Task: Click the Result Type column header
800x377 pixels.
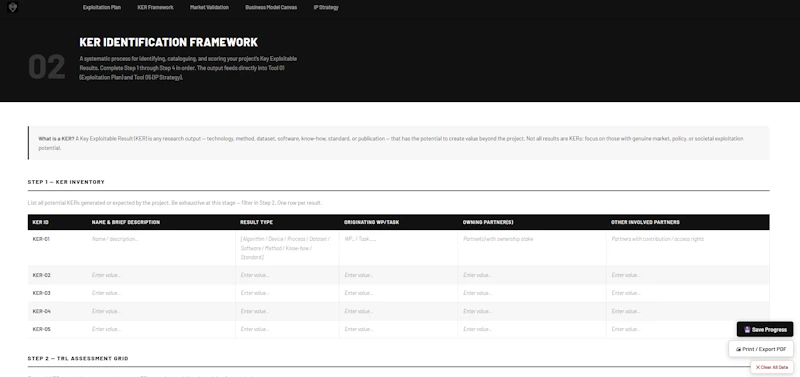Action: [257, 222]
